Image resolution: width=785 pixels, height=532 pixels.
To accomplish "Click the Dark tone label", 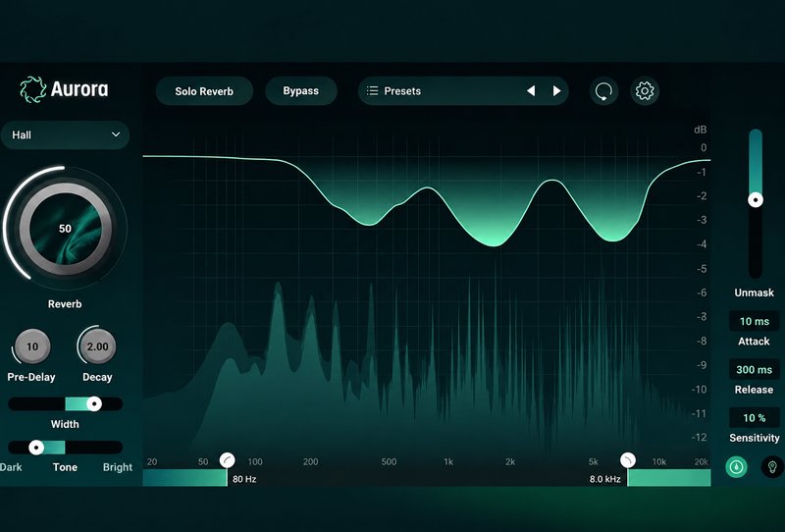I will pyautogui.click(x=11, y=467).
